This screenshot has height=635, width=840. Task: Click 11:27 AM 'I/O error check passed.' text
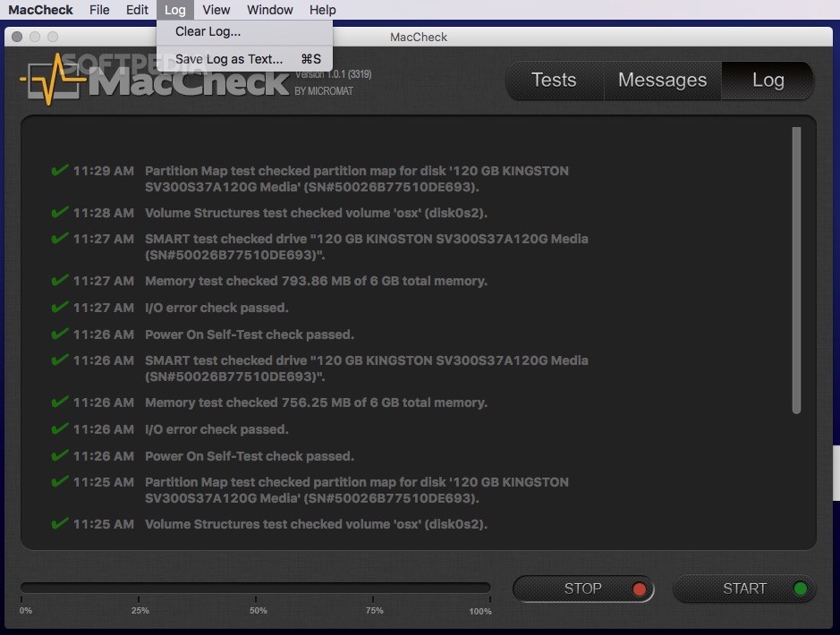216,308
